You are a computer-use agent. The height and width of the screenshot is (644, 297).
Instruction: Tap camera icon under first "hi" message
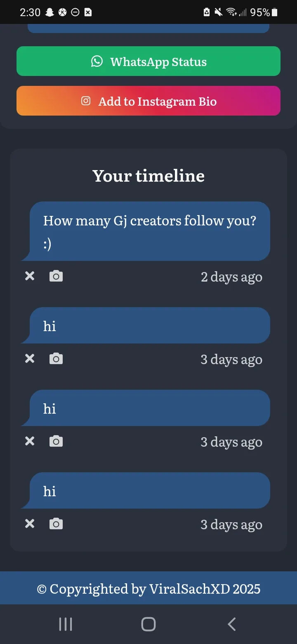coord(56,359)
